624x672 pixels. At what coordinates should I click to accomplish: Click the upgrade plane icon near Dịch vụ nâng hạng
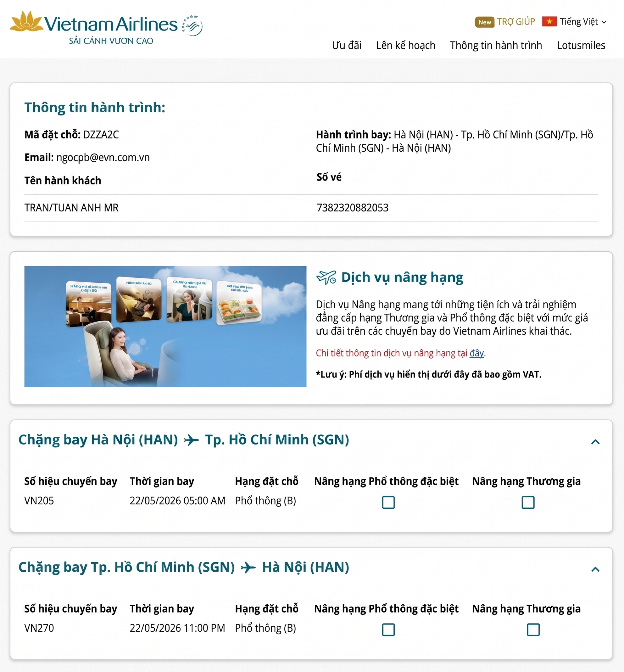pyautogui.click(x=326, y=277)
